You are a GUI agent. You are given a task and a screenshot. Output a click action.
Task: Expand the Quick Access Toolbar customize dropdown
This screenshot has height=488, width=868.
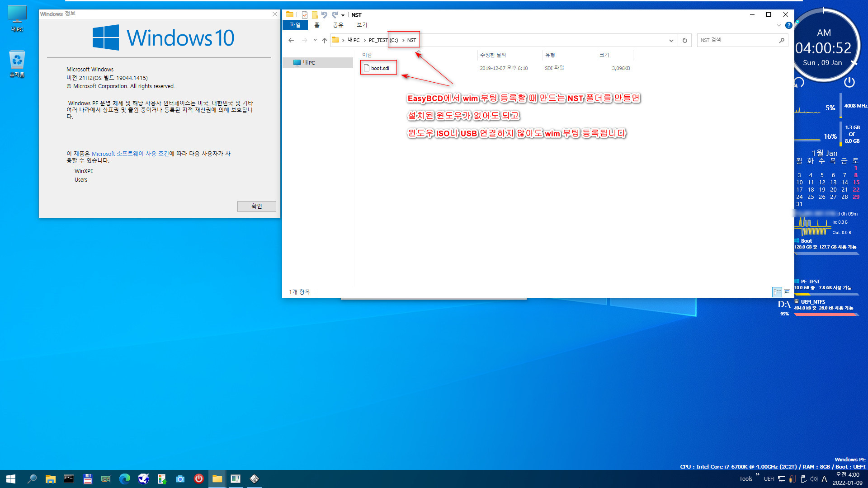pyautogui.click(x=343, y=15)
